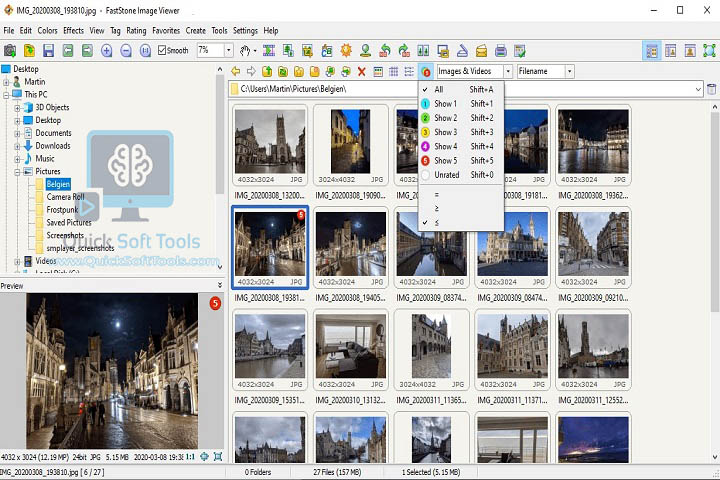The image size is (720, 480).
Task: Choose Show 5 rating filter
Action: (x=461, y=160)
